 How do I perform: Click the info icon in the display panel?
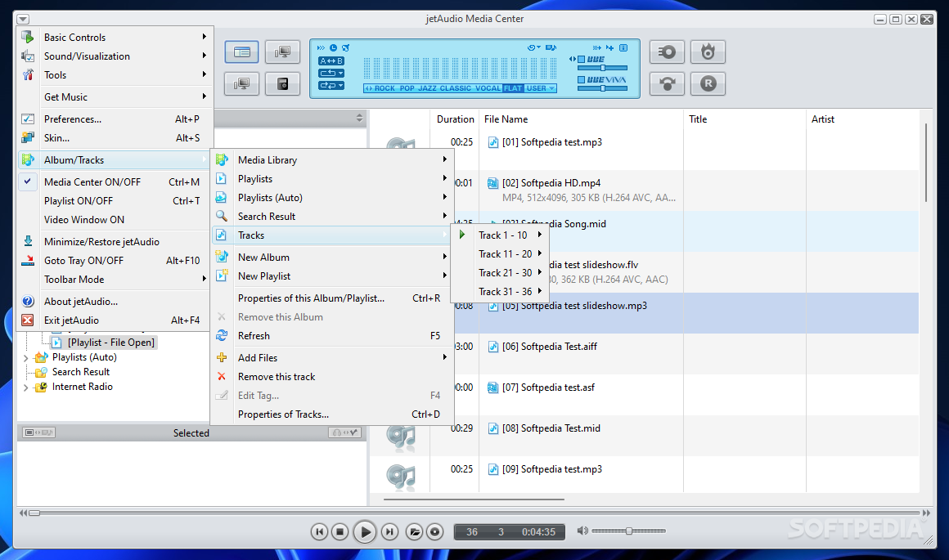pyautogui.click(x=623, y=47)
